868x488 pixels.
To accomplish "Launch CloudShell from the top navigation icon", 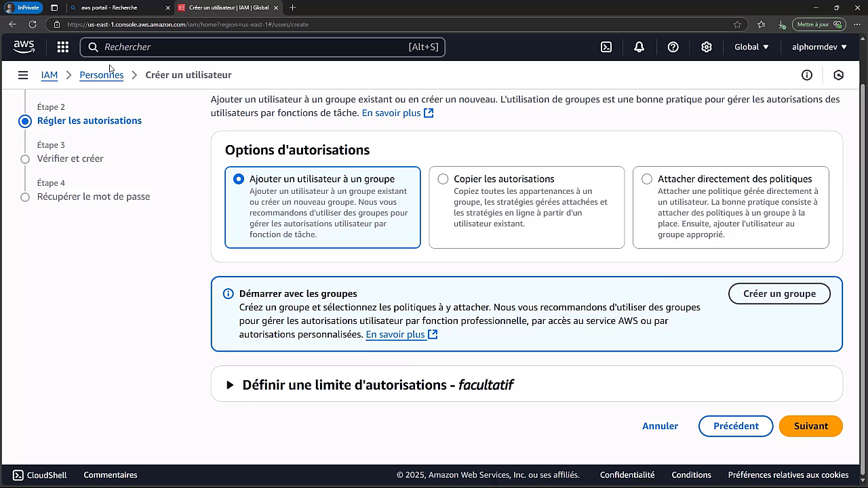I will (x=606, y=47).
